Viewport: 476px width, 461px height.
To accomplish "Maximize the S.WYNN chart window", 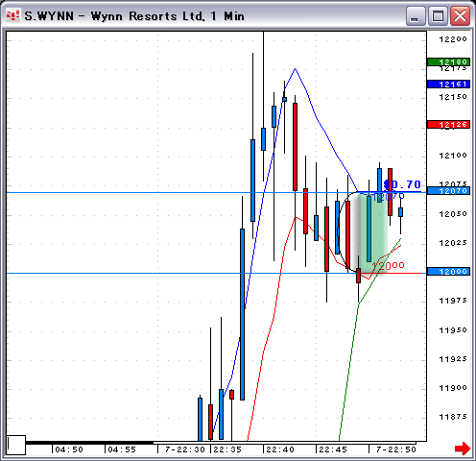I will [x=438, y=16].
